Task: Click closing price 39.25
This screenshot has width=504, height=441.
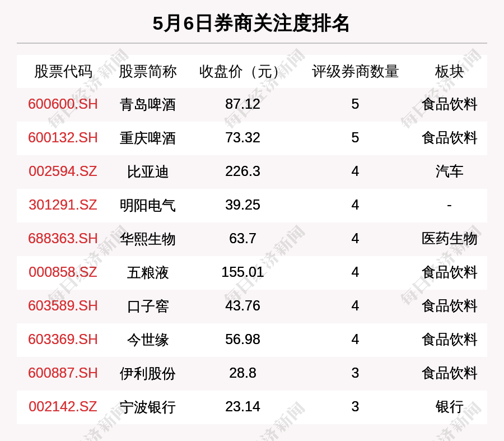Action: (x=242, y=205)
